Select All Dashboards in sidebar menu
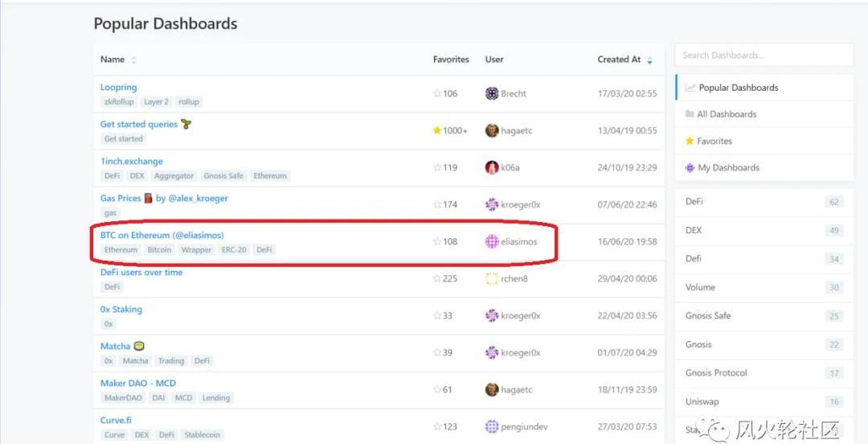The height and width of the screenshot is (444, 868). tap(764, 114)
